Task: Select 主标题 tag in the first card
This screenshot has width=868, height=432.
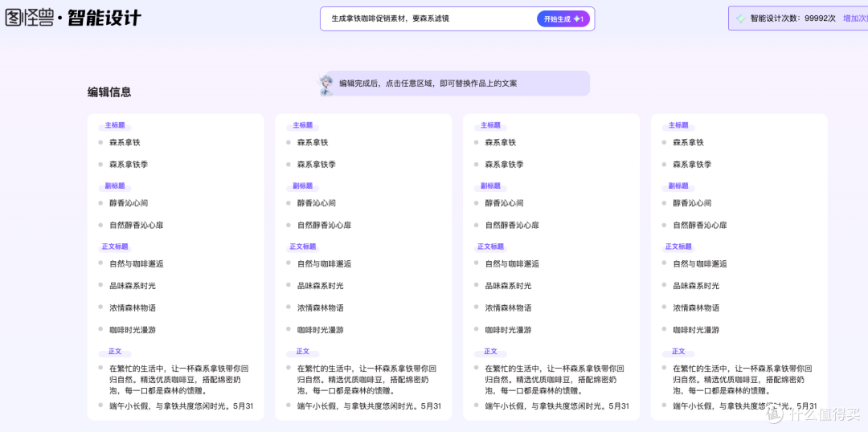Action: 115,125
